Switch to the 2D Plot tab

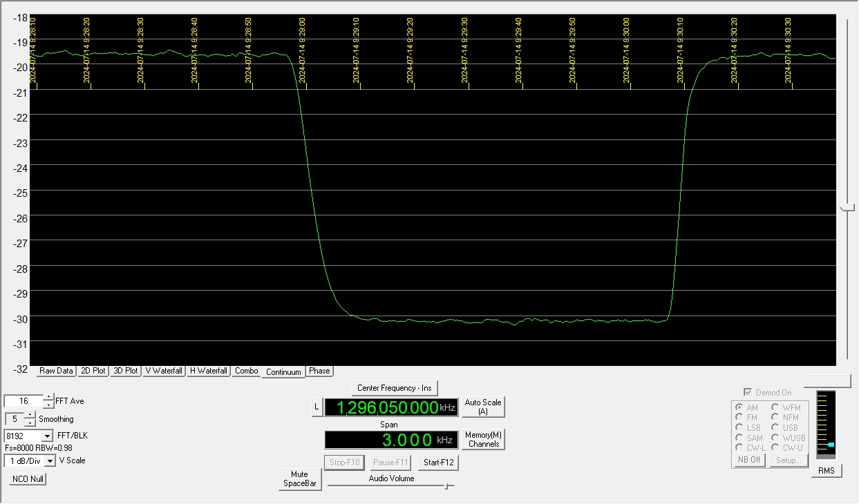click(x=93, y=371)
